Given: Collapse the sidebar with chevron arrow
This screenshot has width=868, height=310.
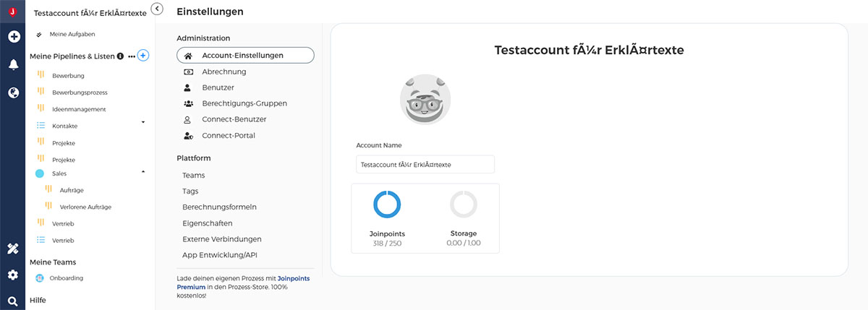Looking at the screenshot, I should coord(158,9).
